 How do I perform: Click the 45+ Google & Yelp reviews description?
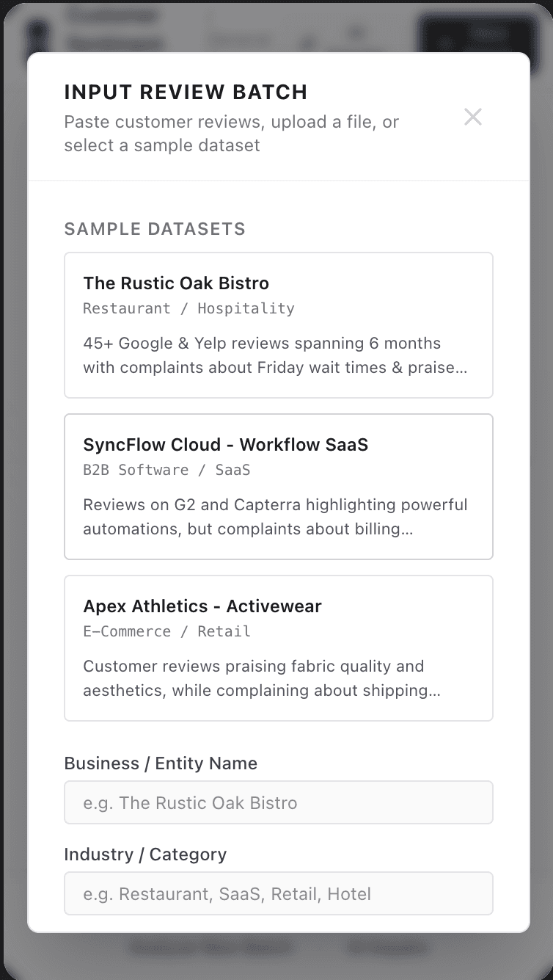pos(275,355)
